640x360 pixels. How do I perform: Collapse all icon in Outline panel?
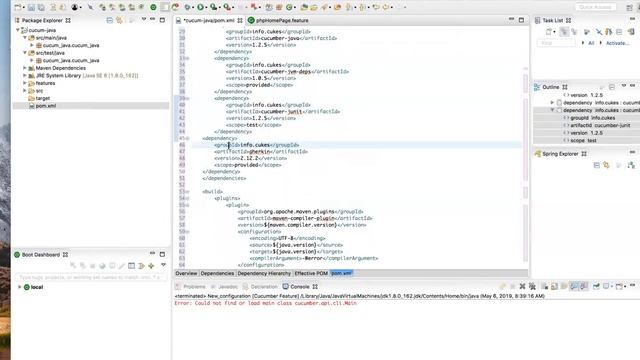point(611,87)
